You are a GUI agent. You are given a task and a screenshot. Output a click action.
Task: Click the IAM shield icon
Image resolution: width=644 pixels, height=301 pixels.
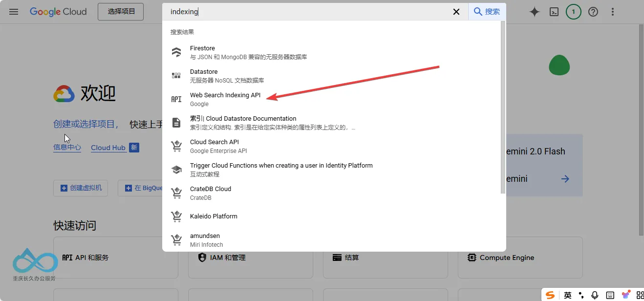[x=202, y=258]
